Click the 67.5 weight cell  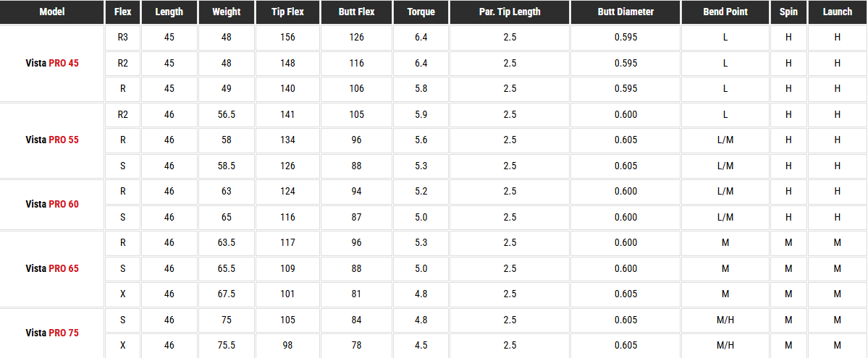point(226,294)
